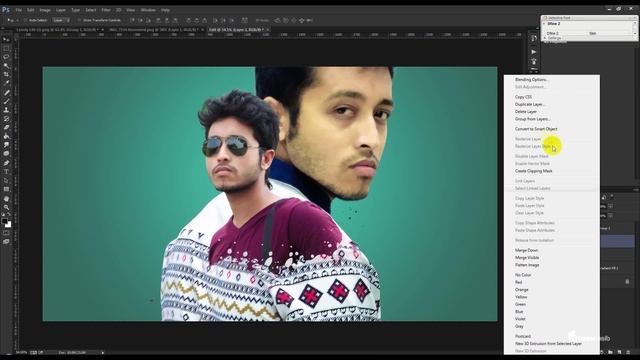Expand the status bar info arrow

(x=102, y=352)
